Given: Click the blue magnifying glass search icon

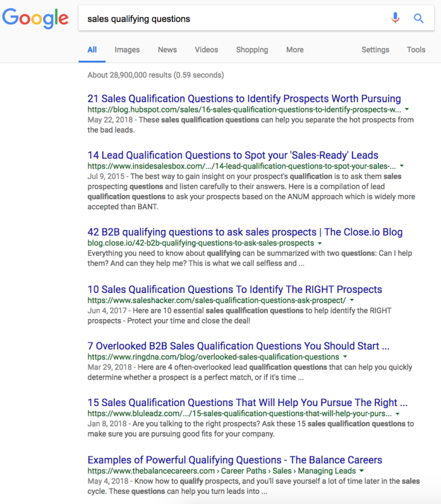Looking at the screenshot, I should point(419,18).
